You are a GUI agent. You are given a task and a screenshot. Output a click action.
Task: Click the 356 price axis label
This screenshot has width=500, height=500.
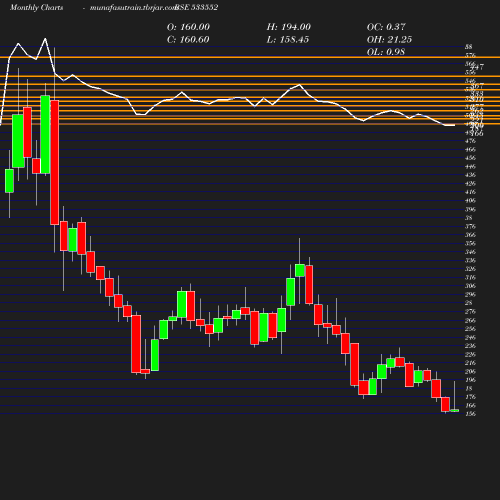tap(470, 243)
